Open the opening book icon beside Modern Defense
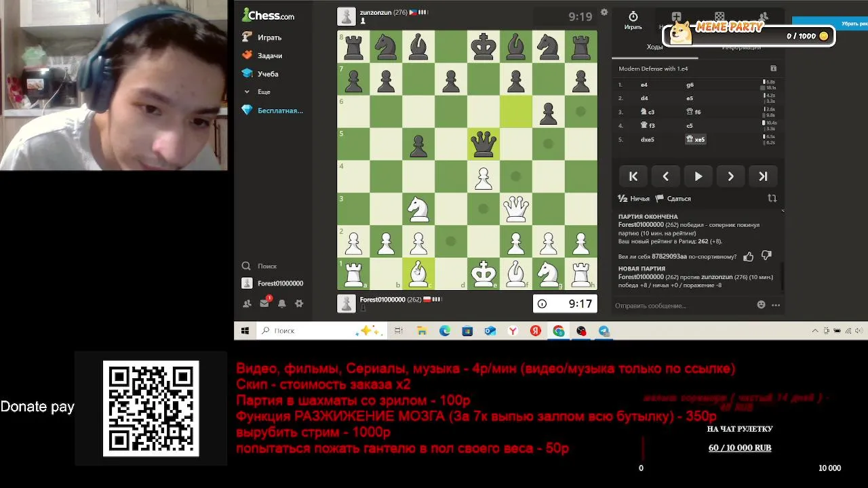 tap(773, 68)
